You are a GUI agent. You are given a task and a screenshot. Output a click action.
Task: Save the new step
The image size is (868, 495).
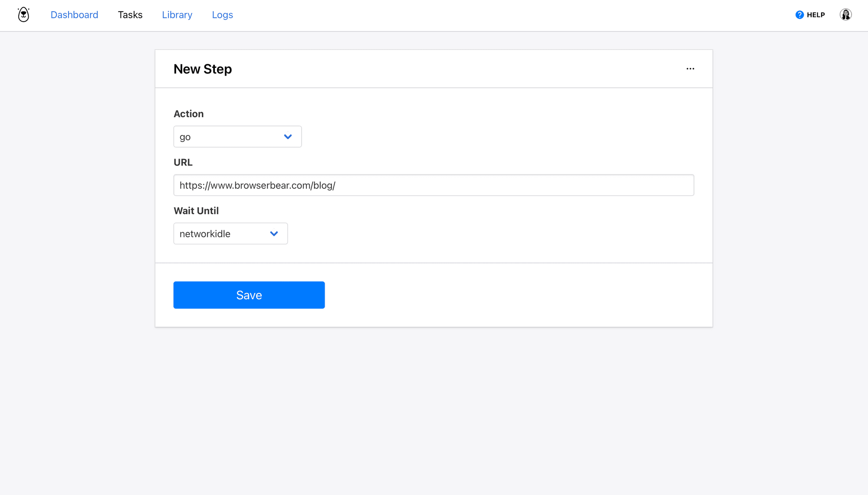[x=249, y=295]
